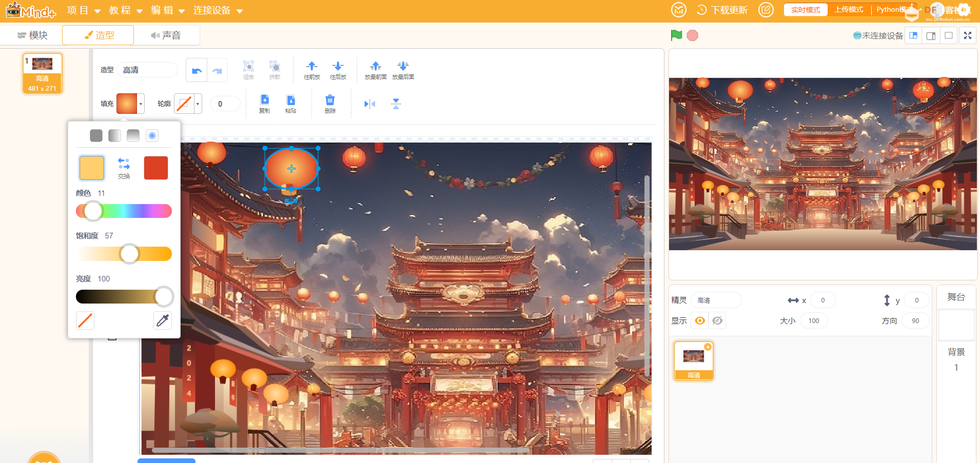Expand the 编辑 menu
The height and width of the screenshot is (463, 980).
(168, 10)
